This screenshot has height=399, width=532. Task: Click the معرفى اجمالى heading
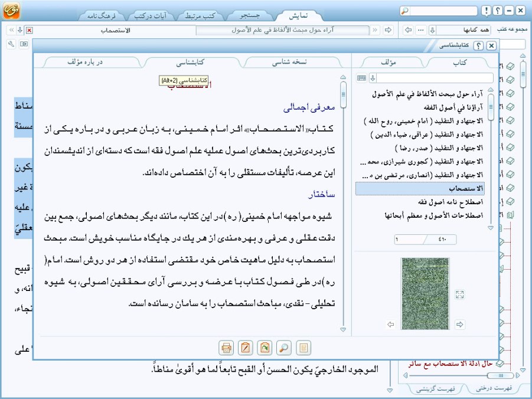(x=309, y=107)
